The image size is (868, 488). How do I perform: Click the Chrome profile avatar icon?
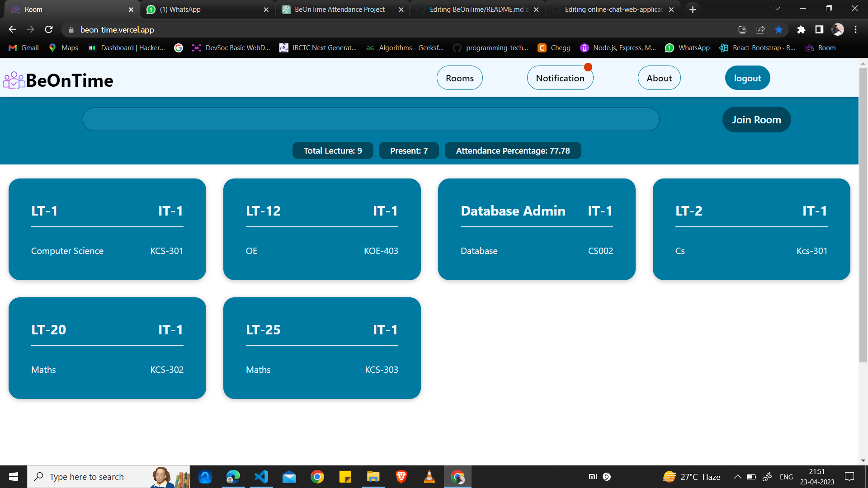click(x=838, y=29)
